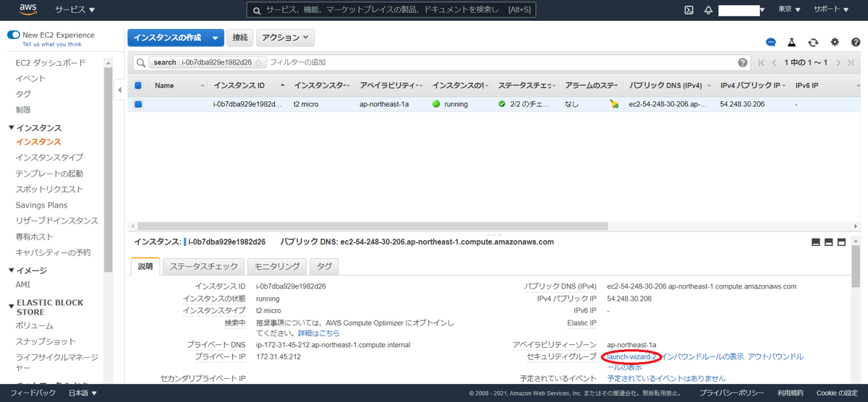The image size is (868, 402).
Task: Switch to the タグ details tab
Action: coord(324,266)
